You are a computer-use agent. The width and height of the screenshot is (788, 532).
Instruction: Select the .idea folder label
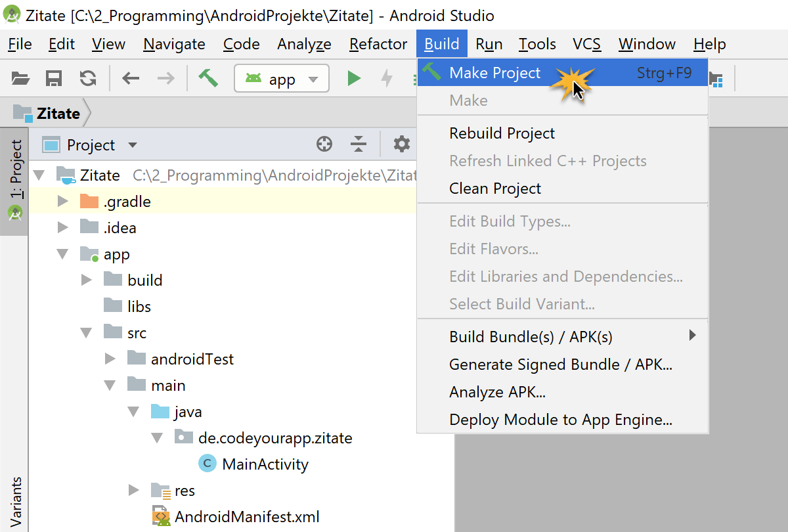(x=120, y=228)
